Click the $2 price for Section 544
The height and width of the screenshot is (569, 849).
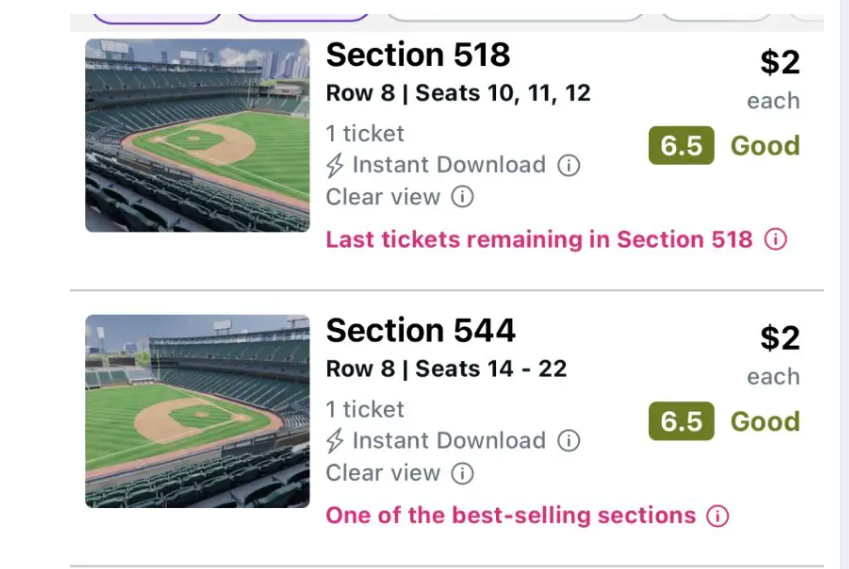point(779,338)
